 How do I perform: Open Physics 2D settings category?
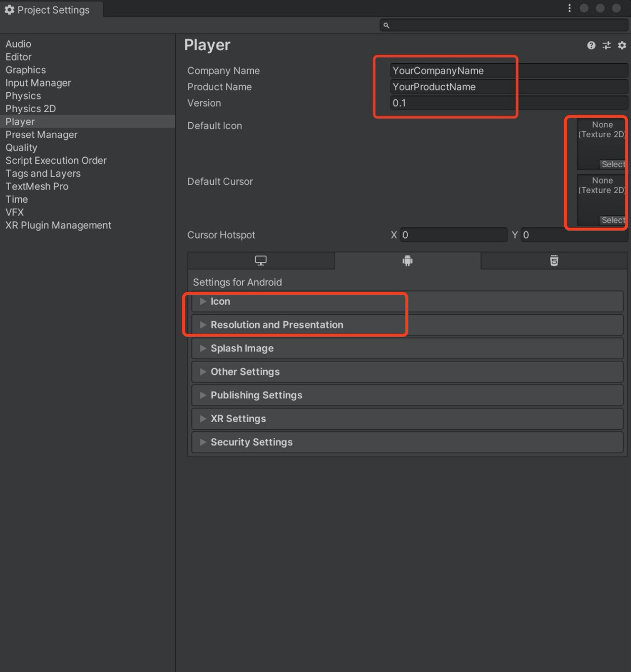(88, 108)
